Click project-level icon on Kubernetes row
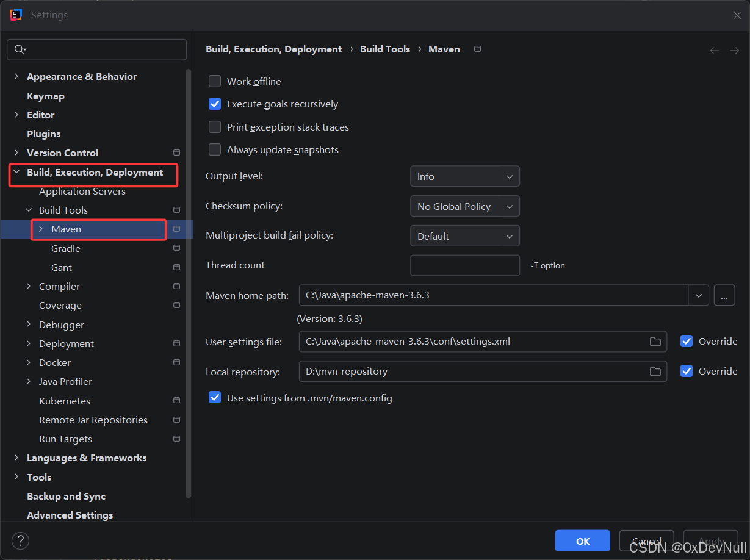 [177, 401]
